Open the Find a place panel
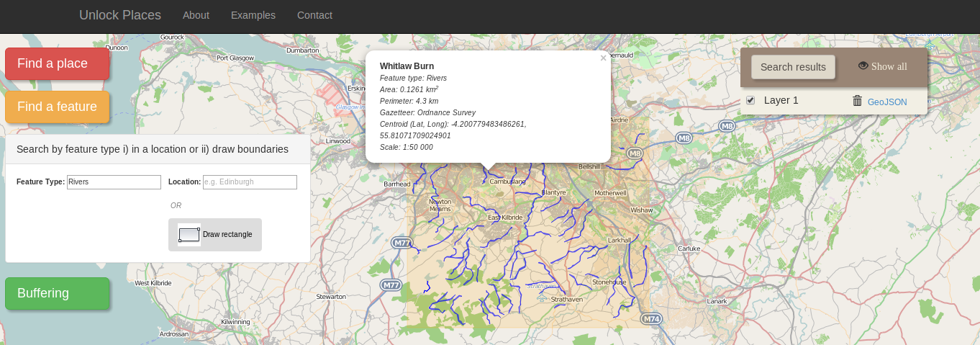This screenshot has height=345, width=980. (57, 63)
